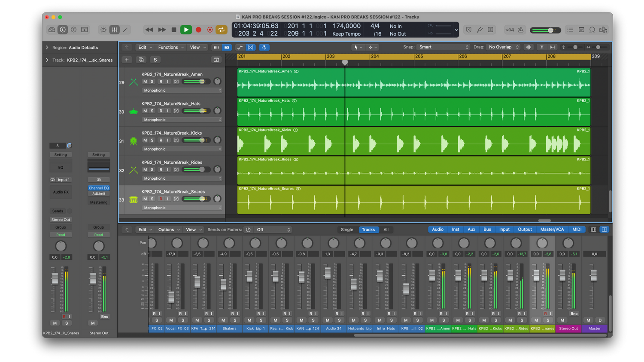Open Smart Controls with the knob icon

(x=103, y=30)
